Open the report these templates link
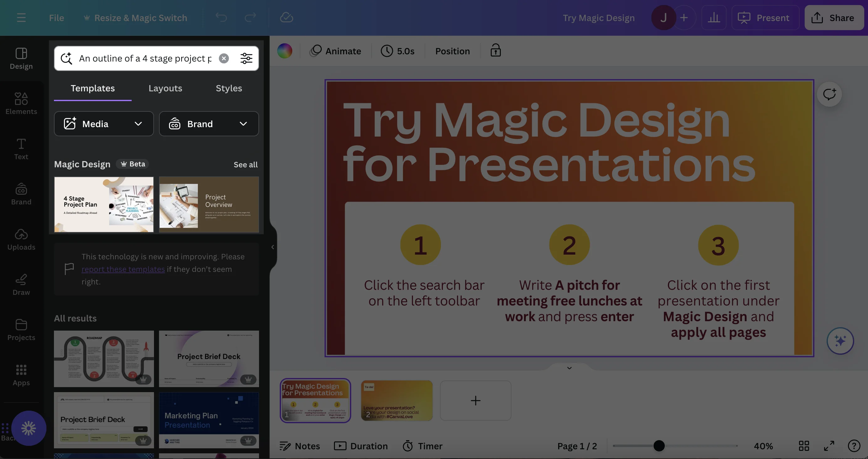The width and height of the screenshot is (868, 459). click(123, 269)
